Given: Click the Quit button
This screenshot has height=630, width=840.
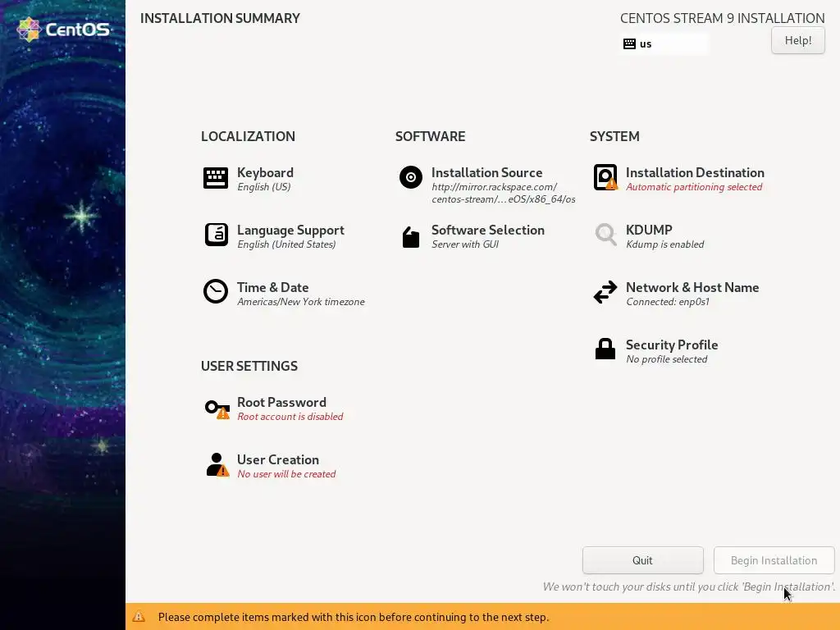Looking at the screenshot, I should point(642,560).
